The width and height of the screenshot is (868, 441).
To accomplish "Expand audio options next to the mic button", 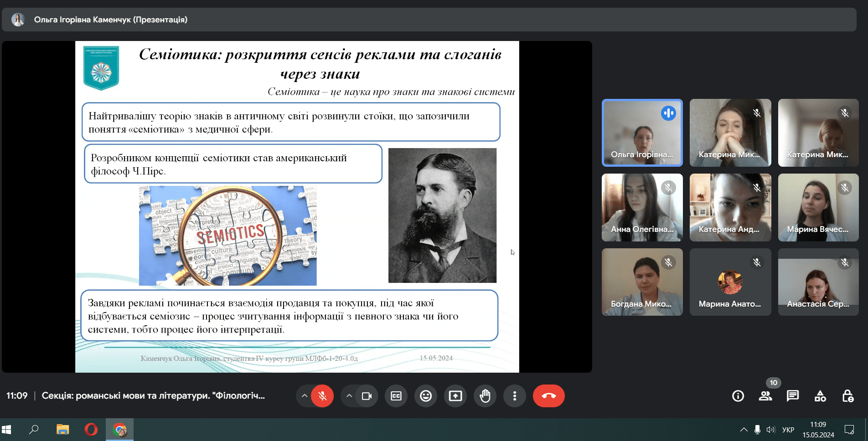I will [x=305, y=396].
